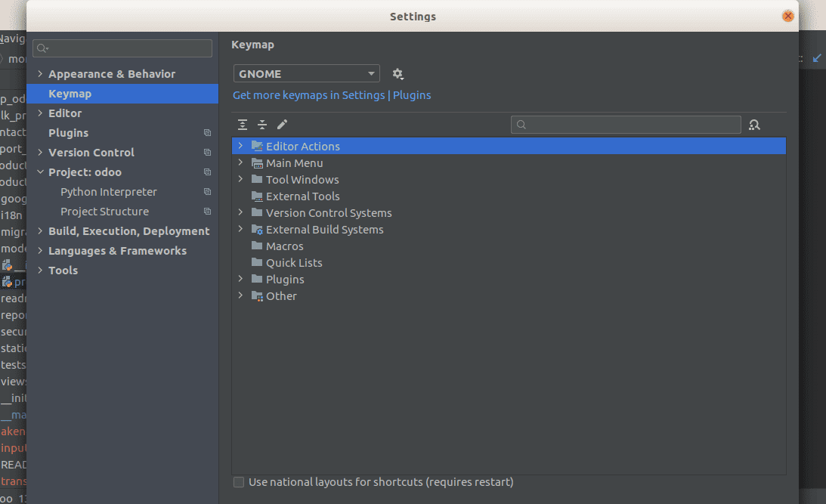Open the GNOME keymap dropdown
This screenshot has width=826, height=504.
click(x=306, y=74)
